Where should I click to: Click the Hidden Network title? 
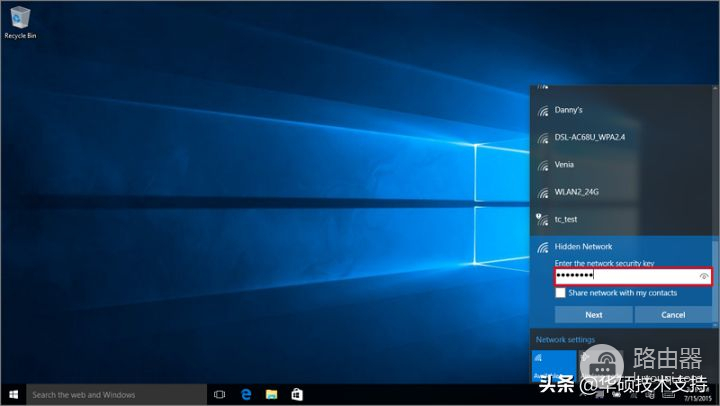coord(583,247)
